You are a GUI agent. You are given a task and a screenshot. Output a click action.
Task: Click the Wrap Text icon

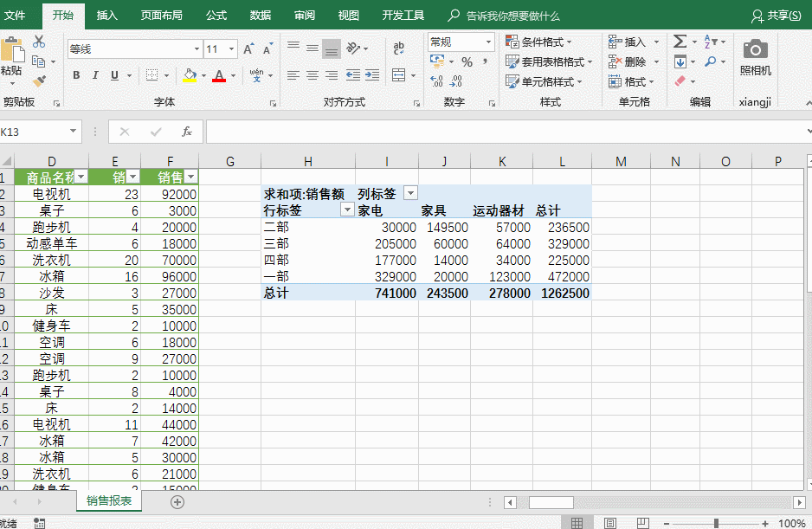(399, 48)
